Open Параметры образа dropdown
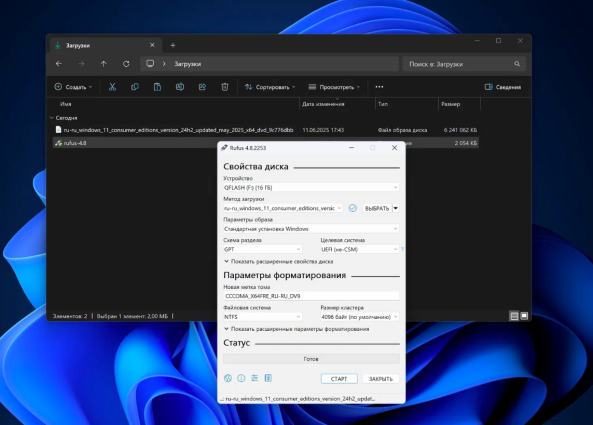Screen dimensions: 593x425 tap(311, 229)
